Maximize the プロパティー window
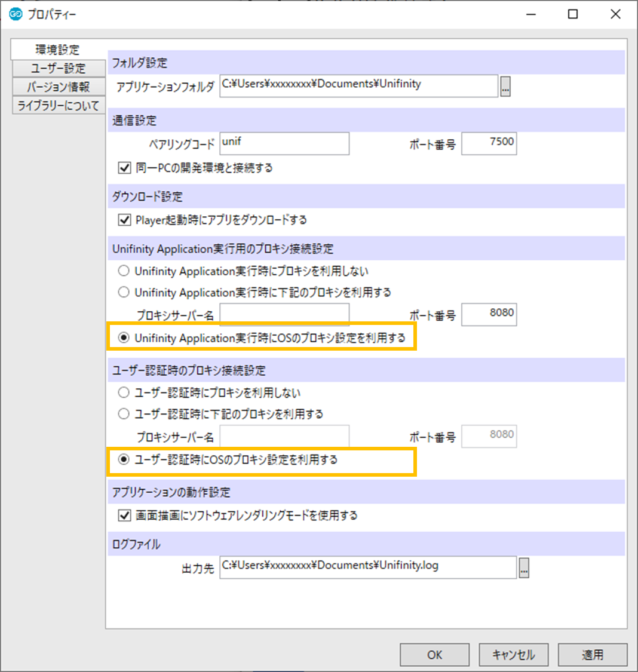The height and width of the screenshot is (672, 638). pos(573,14)
